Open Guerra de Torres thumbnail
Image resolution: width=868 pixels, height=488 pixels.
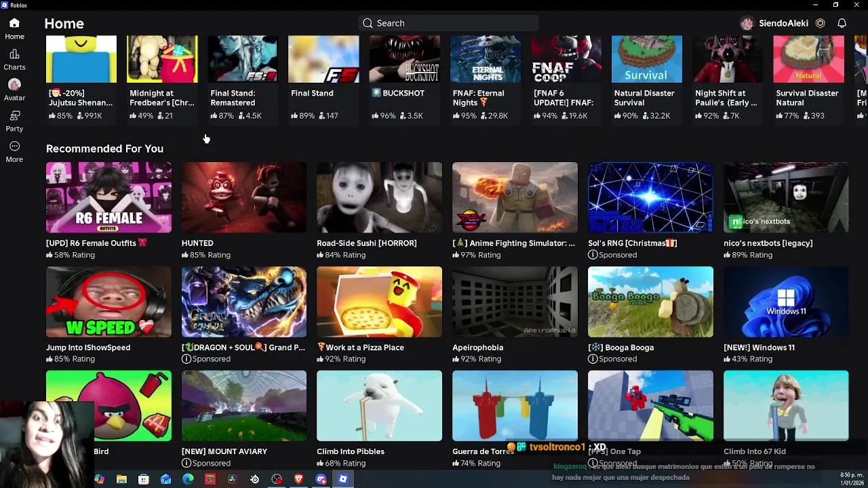point(515,405)
